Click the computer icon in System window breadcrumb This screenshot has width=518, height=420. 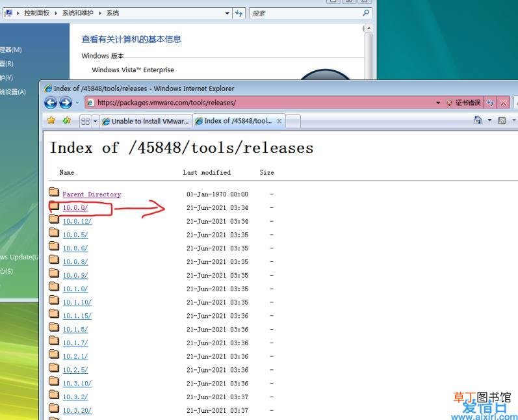pos(8,13)
